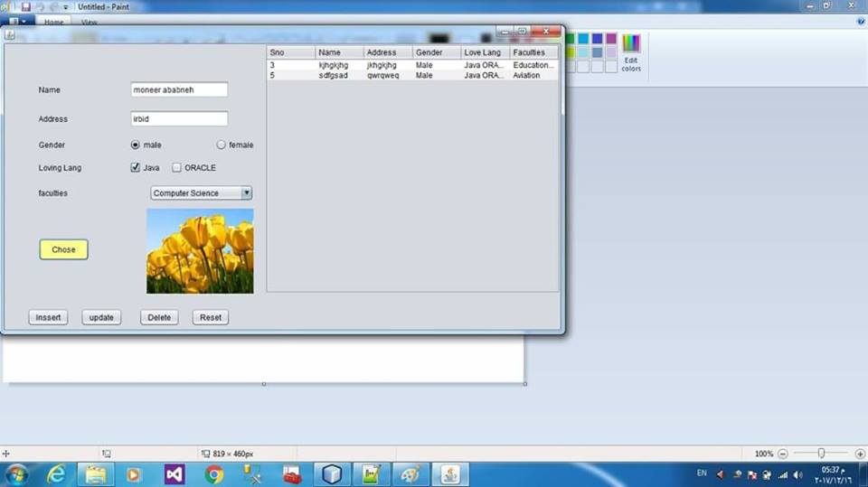Click the Paint icon in the taskbar
Screen dimensions: 868x487
point(410,474)
